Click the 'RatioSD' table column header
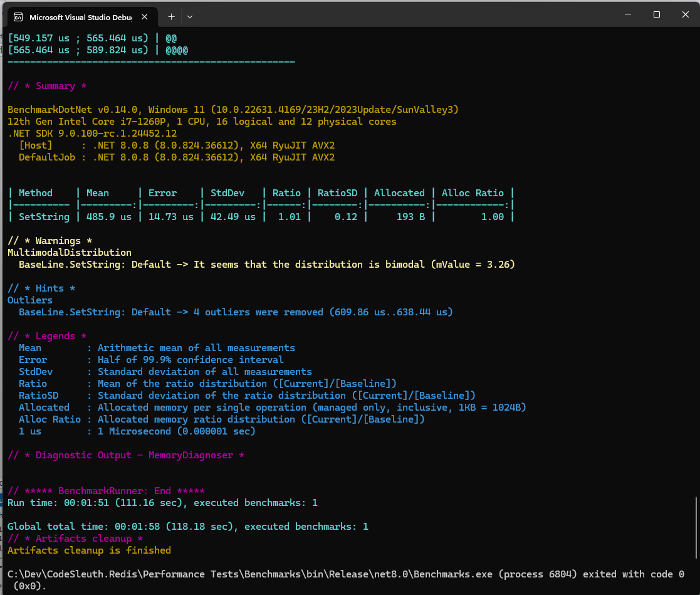Viewport: 700px width, 595px height. click(x=338, y=193)
